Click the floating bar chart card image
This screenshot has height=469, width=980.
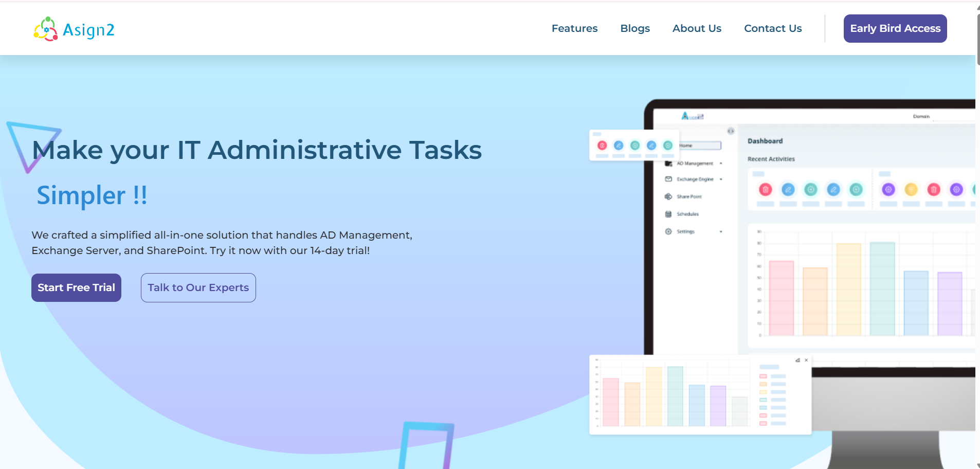700,394
